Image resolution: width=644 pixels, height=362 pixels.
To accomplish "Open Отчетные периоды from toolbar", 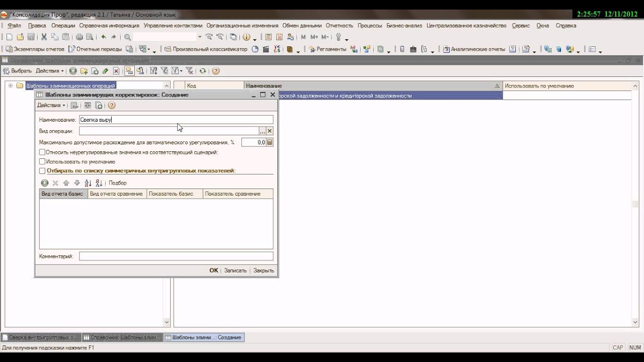I will [x=95, y=49].
